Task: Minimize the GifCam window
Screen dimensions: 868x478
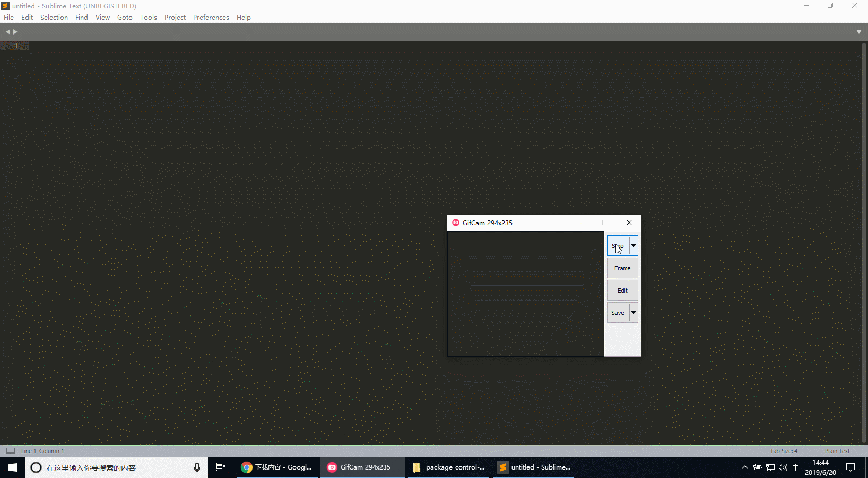Action: pyautogui.click(x=581, y=223)
